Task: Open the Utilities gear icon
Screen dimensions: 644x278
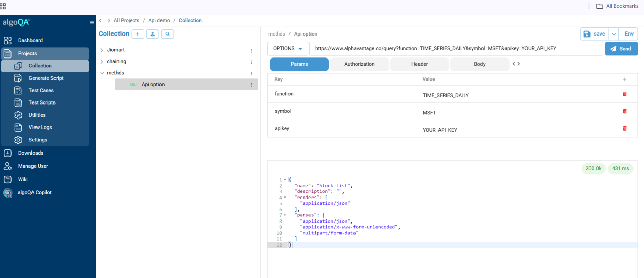Action: pos(18,115)
